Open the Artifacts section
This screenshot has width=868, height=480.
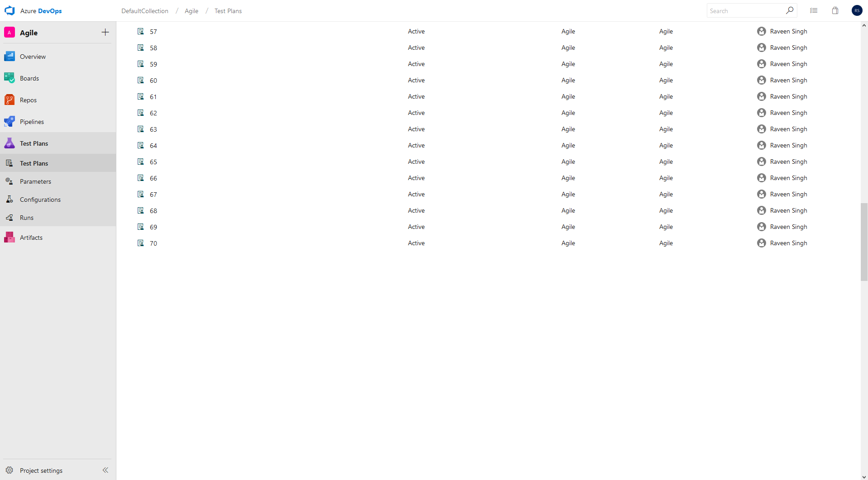click(31, 237)
